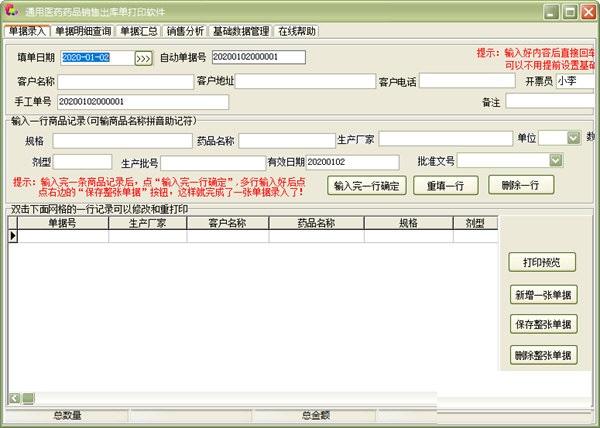Select the grid row indicator arrow
The height and width of the screenshot is (428, 600).
[x=13, y=236]
